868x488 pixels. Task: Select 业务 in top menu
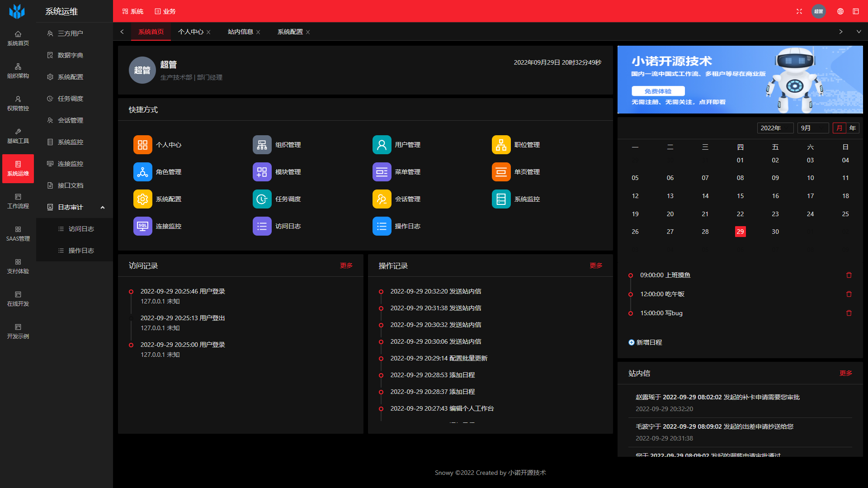click(x=165, y=11)
